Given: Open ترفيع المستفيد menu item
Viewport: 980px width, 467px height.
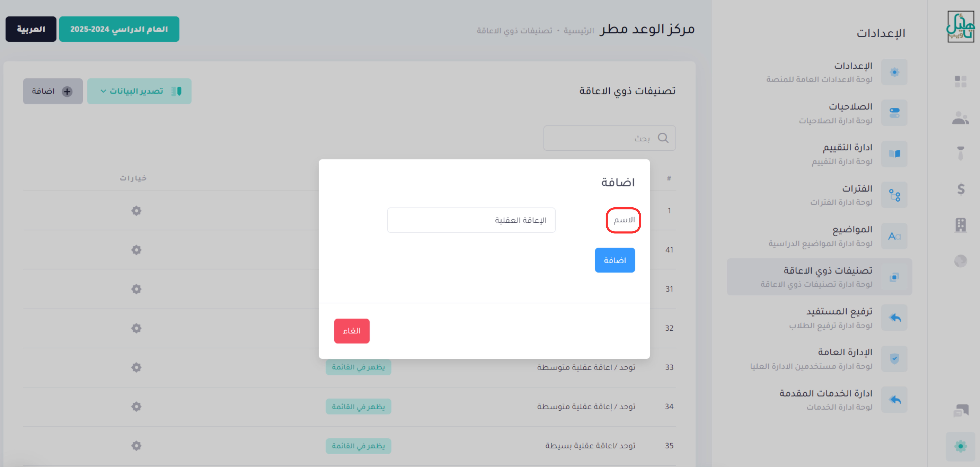Looking at the screenshot, I should click(x=819, y=318).
